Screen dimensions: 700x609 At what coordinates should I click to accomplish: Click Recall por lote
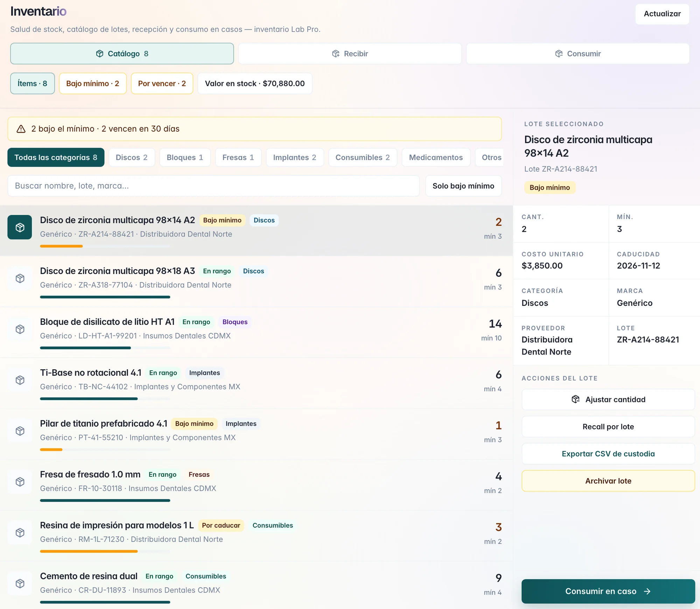tap(608, 427)
